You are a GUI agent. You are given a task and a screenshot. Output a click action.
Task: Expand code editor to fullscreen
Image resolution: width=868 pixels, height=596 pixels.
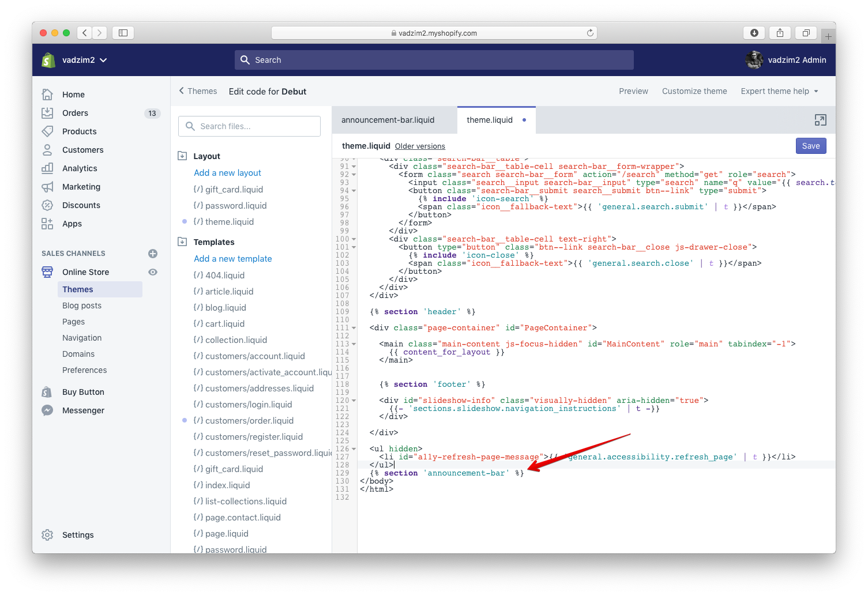820,120
